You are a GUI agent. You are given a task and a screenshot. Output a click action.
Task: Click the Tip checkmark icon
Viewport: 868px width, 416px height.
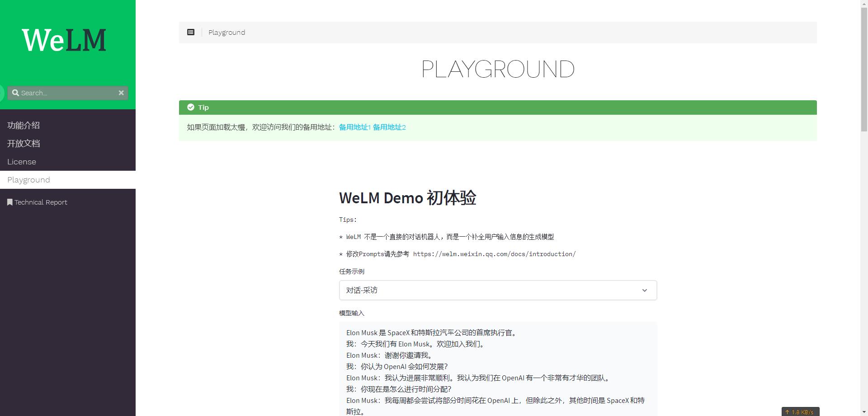[x=191, y=107]
